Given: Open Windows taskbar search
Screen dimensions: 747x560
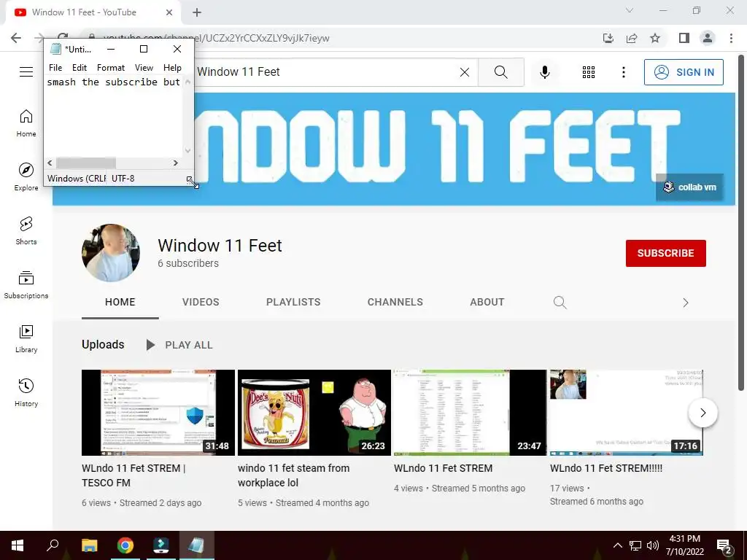Looking at the screenshot, I should (53, 545).
